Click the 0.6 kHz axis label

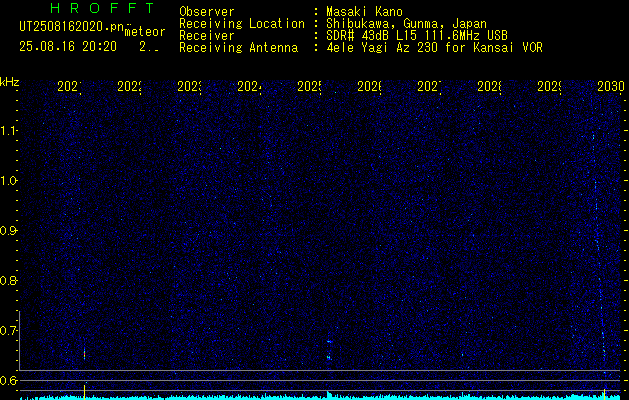click(8, 380)
